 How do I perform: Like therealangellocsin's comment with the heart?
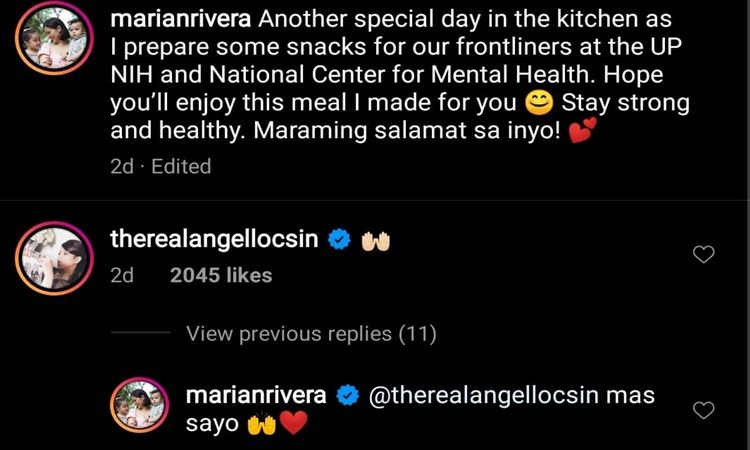tap(704, 254)
